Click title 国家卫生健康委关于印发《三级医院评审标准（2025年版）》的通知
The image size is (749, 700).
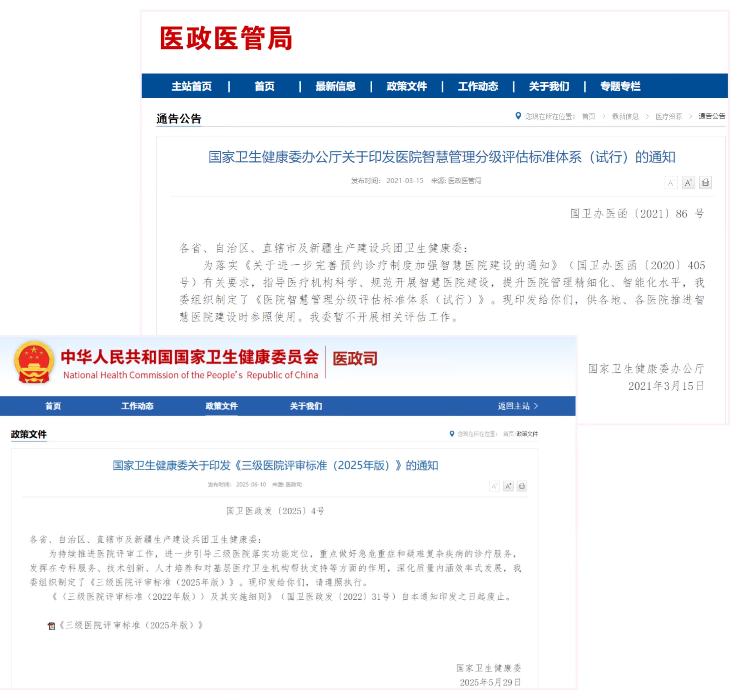pyautogui.click(x=275, y=466)
